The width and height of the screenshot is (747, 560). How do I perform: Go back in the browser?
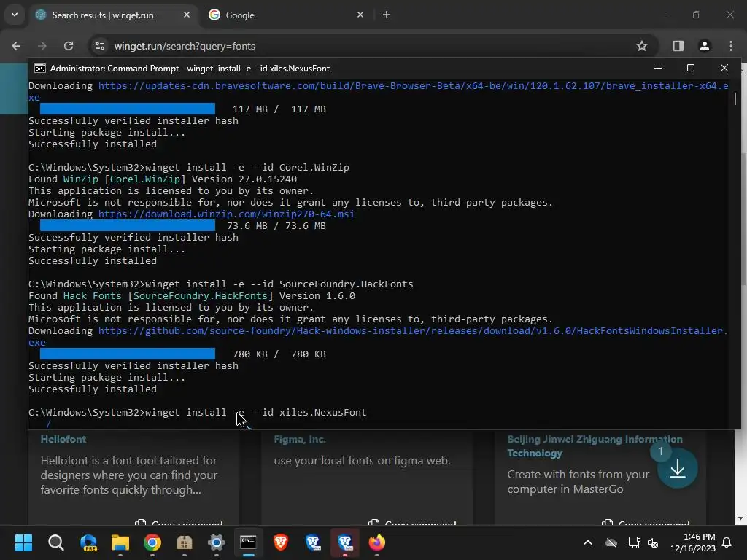(16, 46)
